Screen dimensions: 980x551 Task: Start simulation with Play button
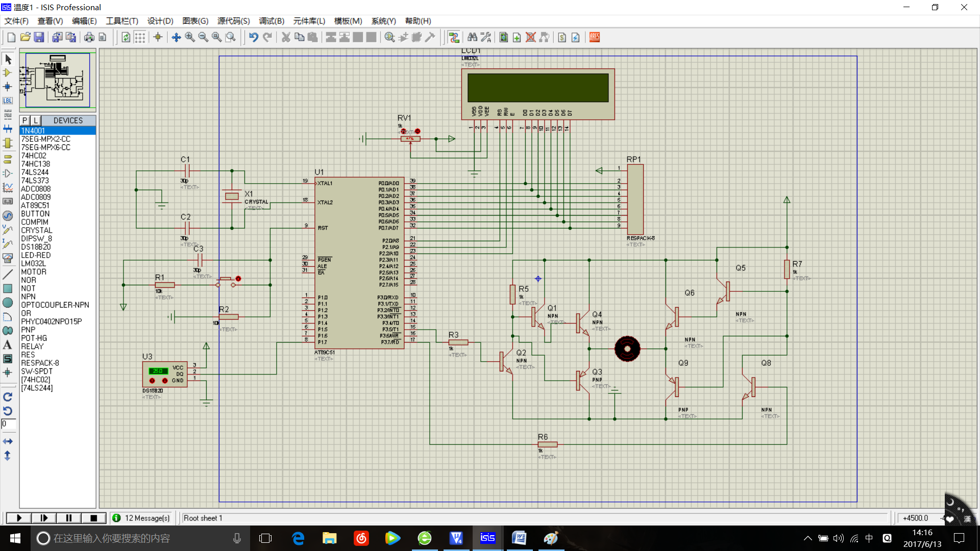coord(19,518)
